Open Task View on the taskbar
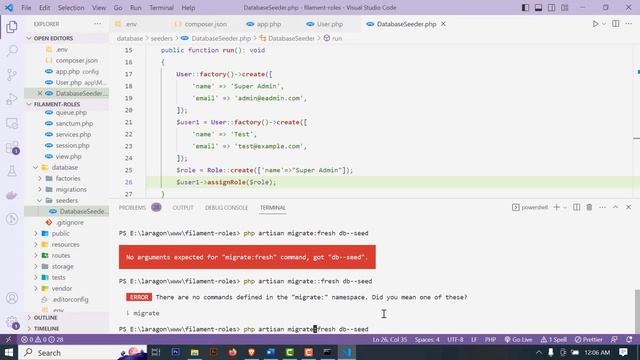The image size is (640, 360). [x=156, y=352]
